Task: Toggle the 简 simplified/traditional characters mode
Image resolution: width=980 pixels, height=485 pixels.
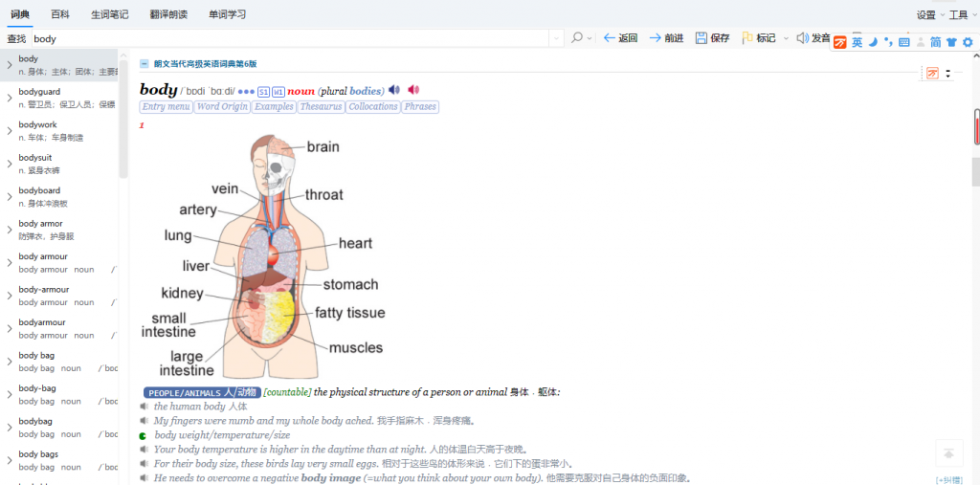Action: (936, 42)
